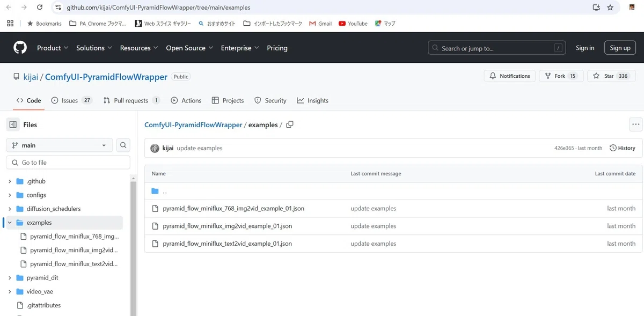Open site information icon beside the URL
Image resolution: width=644 pixels, height=316 pixels.
[x=58, y=8]
